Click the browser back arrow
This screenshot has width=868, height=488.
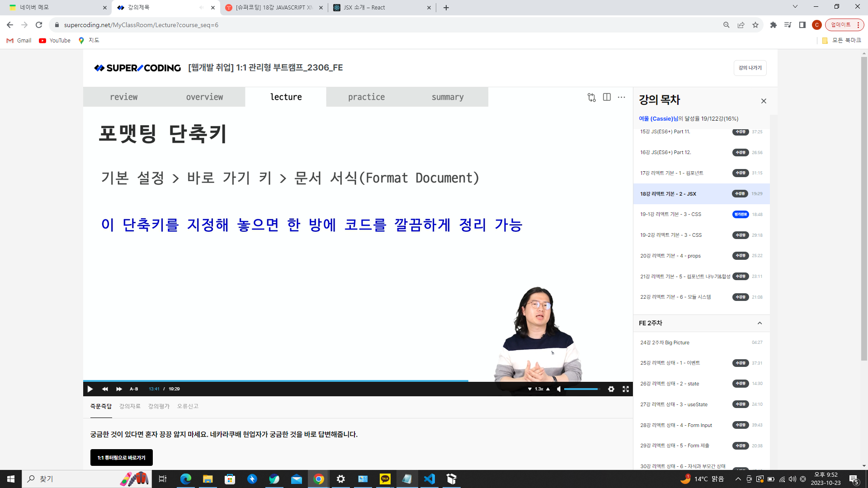[x=10, y=25]
